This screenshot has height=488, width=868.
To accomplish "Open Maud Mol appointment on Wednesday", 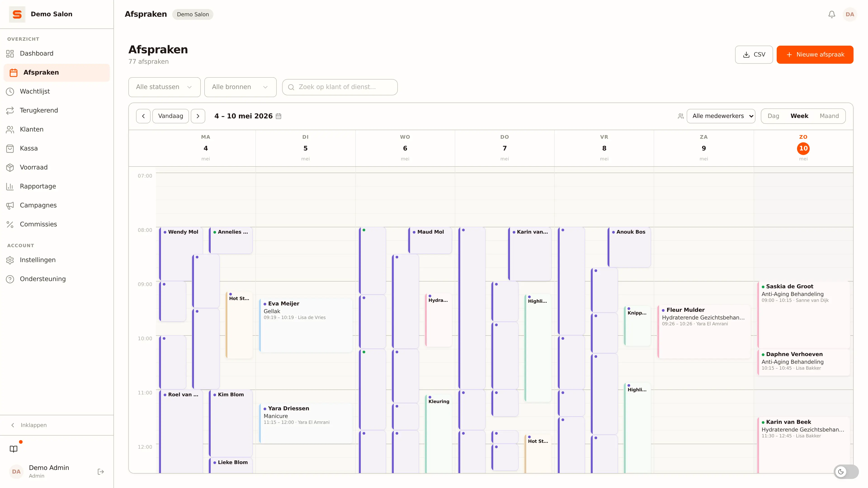I will 430,240.
